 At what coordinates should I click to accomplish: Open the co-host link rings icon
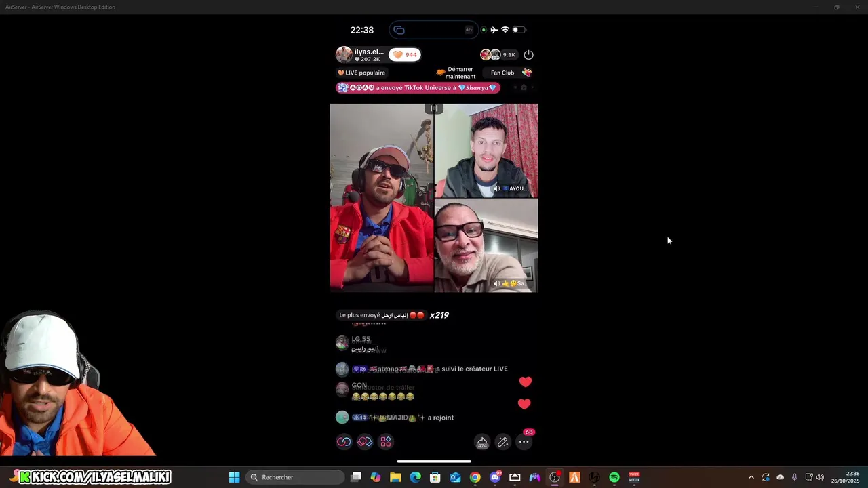point(344,442)
